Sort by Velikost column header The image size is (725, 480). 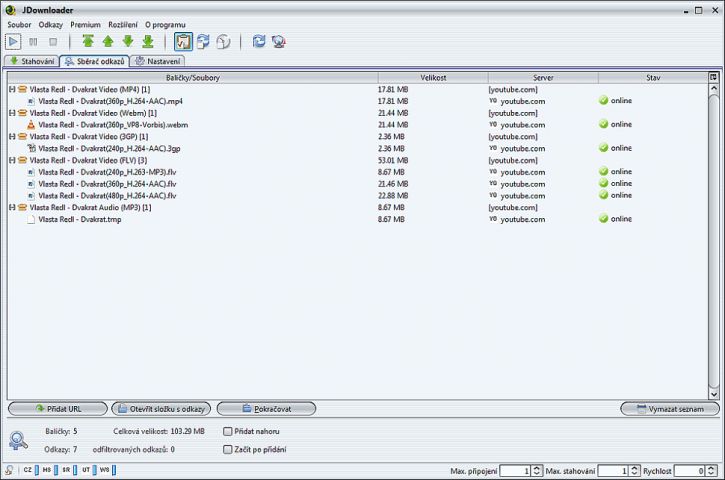(433, 78)
